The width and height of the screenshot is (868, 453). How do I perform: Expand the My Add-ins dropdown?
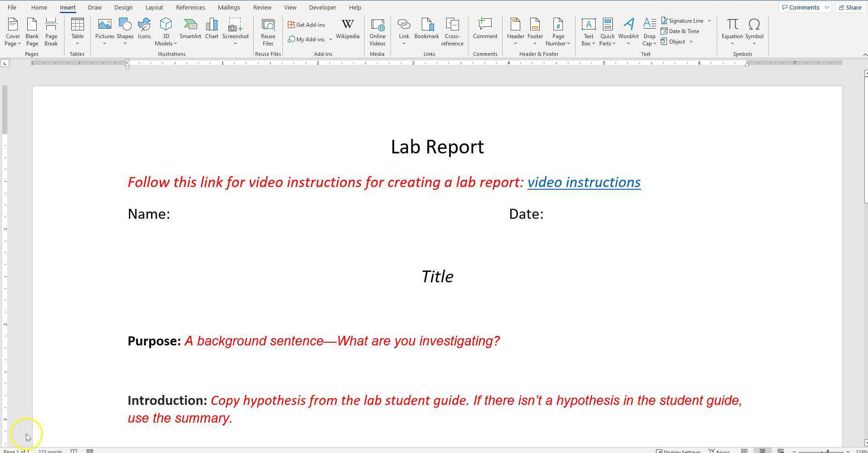coord(330,39)
